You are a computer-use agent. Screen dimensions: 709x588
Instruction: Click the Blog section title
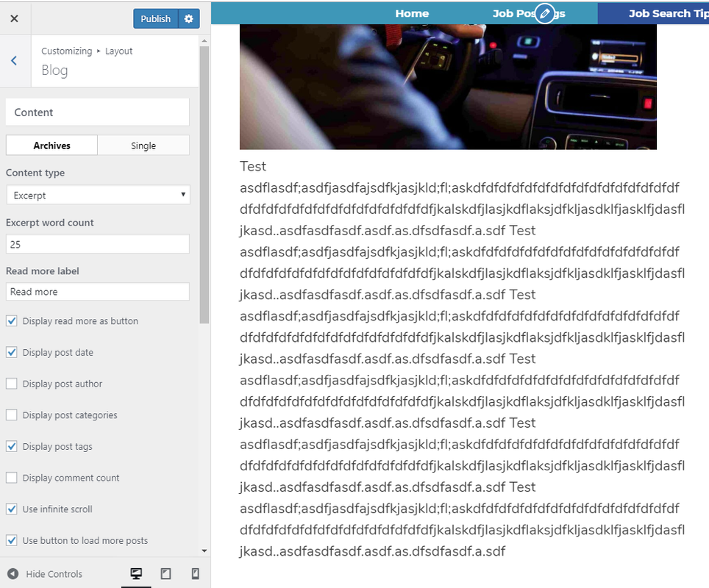[54, 71]
